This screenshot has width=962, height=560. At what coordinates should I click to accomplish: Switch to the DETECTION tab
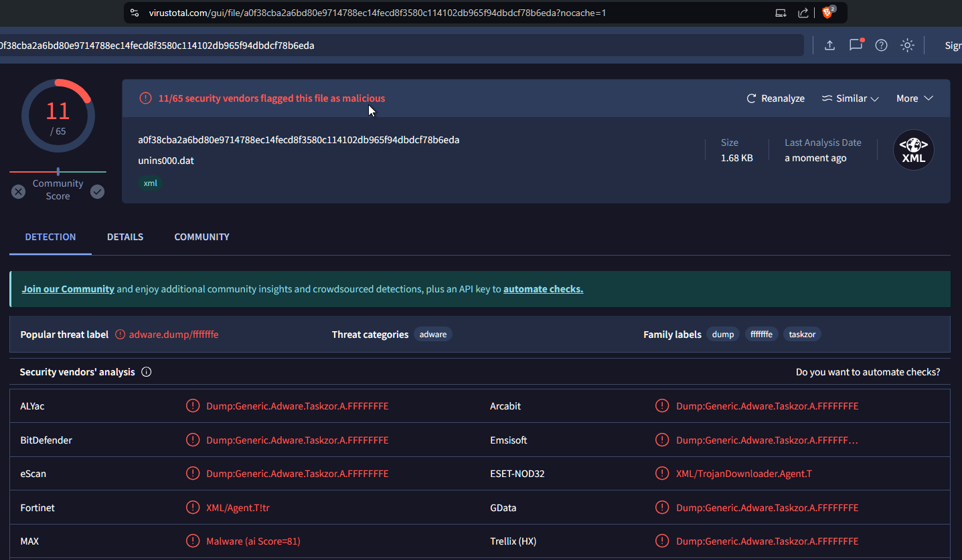50,237
